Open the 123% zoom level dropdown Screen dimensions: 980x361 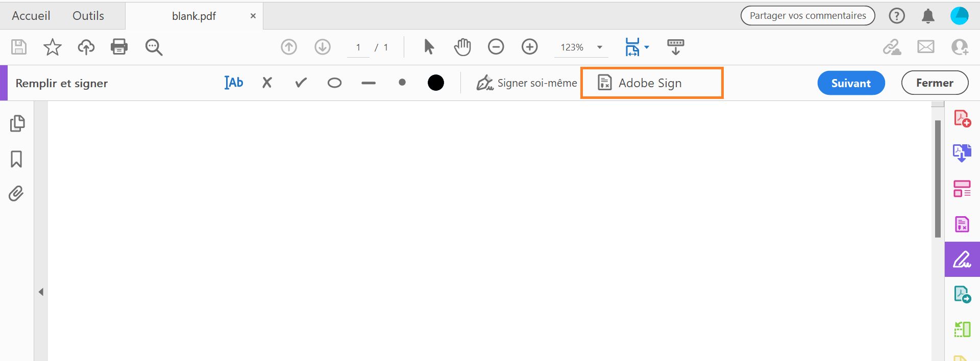(581, 47)
